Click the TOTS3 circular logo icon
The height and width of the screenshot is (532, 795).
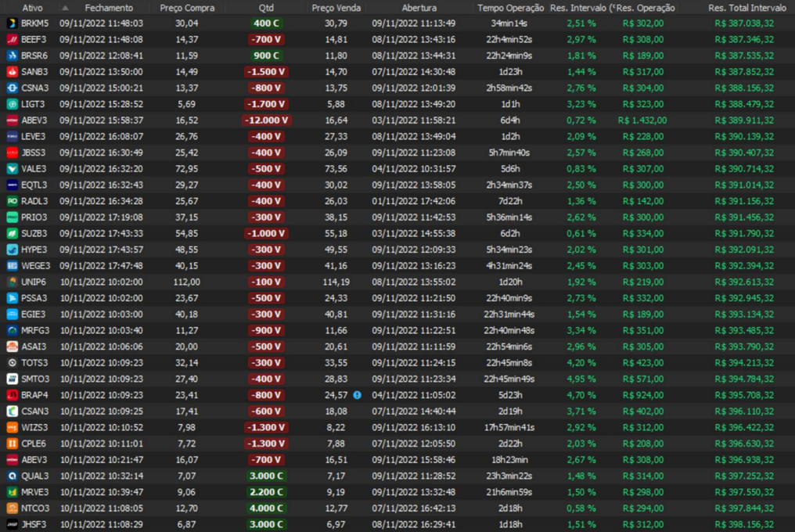pyautogui.click(x=12, y=363)
